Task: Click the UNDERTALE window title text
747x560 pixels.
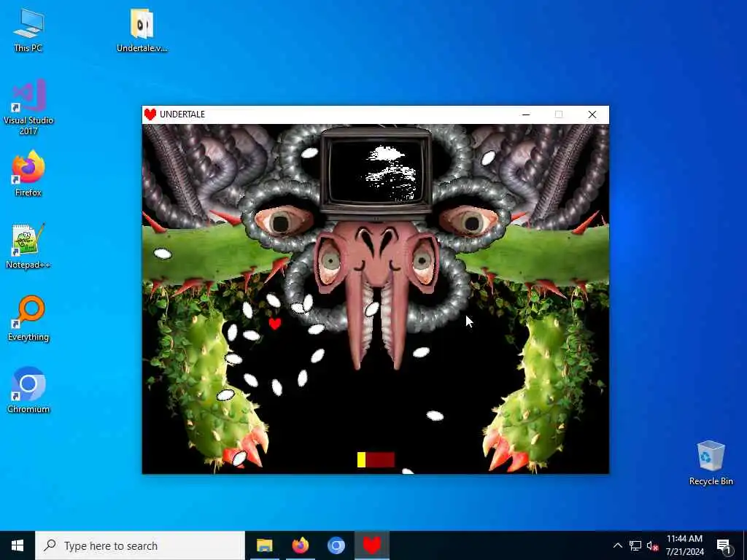Action: tap(182, 114)
